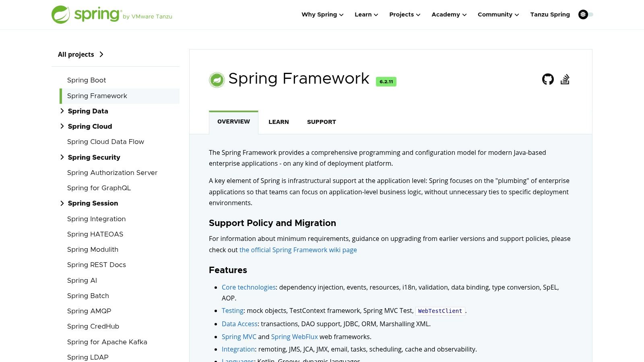Follow the Testing feature link

[233, 311]
